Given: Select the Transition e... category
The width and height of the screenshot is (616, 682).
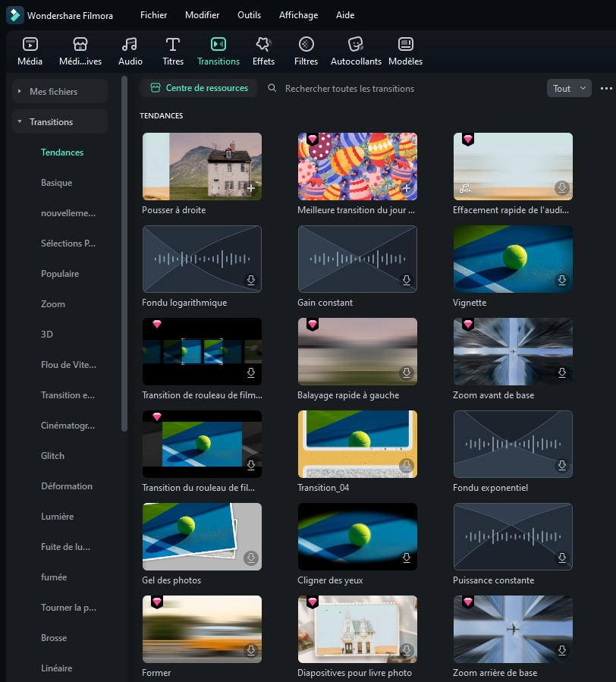Looking at the screenshot, I should click(68, 395).
